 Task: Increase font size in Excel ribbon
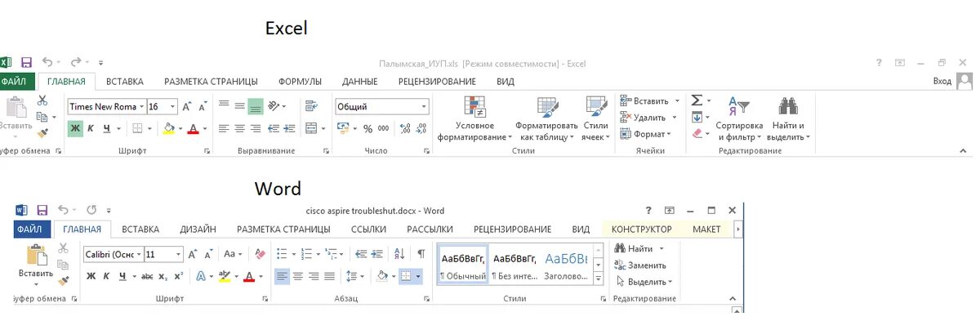[187, 106]
